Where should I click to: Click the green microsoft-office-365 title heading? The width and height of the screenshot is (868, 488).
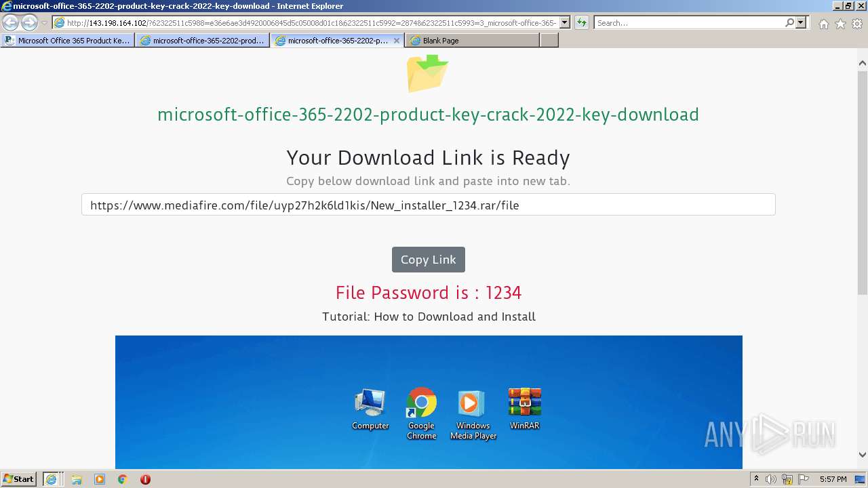click(428, 115)
